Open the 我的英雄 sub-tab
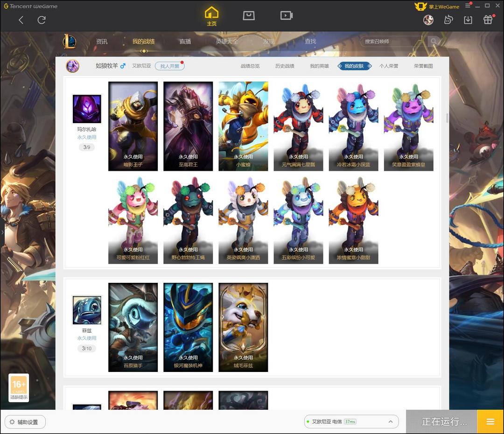Screen dimensions: 504x434 click(320, 66)
